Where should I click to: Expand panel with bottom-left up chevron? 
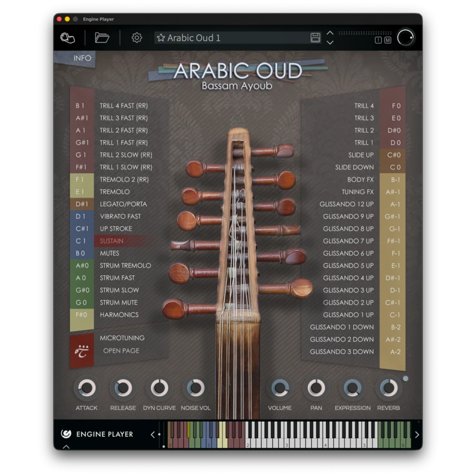click(x=66, y=446)
